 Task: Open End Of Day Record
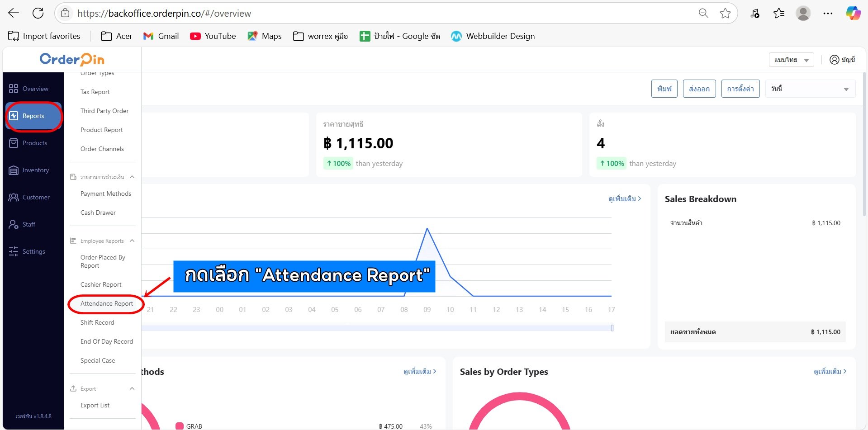click(x=107, y=341)
